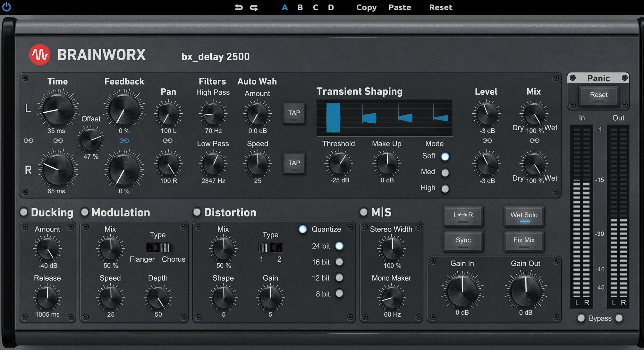The height and width of the screenshot is (350, 644).
Task: Click the Modulation Depth knob
Action: point(158,297)
